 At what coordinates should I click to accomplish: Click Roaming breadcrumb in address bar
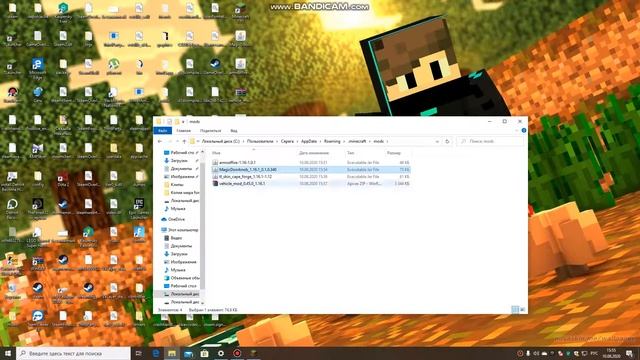coord(332,141)
